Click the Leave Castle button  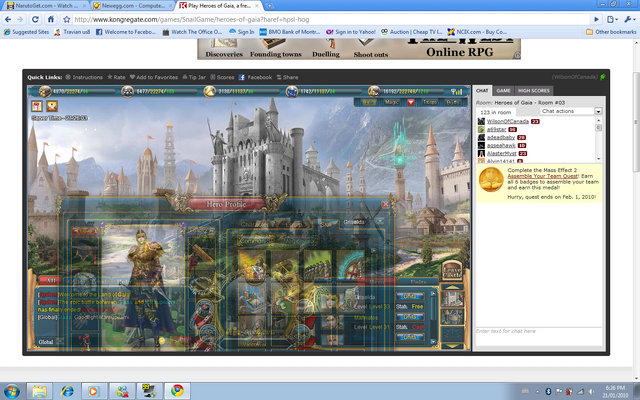pyautogui.click(x=452, y=270)
